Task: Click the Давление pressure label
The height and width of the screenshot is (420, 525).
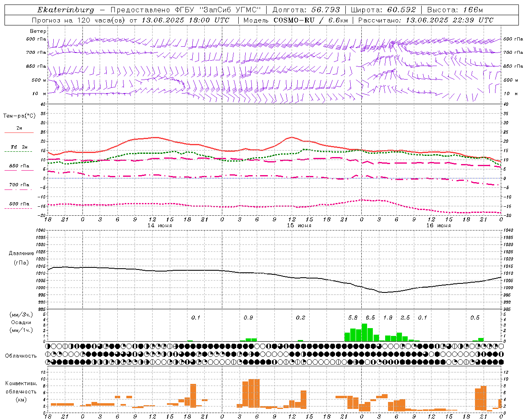Action: click(21, 253)
